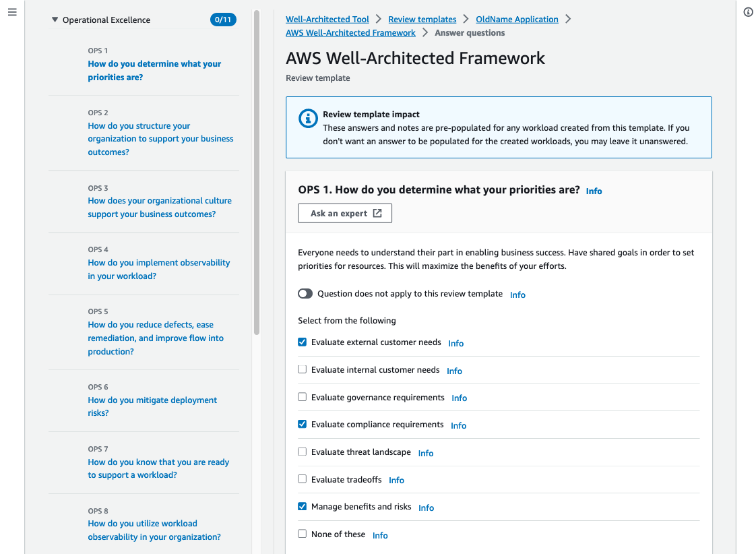Click Info beside 'Evaluate threat landscape'
756x554 pixels.
pyautogui.click(x=425, y=453)
